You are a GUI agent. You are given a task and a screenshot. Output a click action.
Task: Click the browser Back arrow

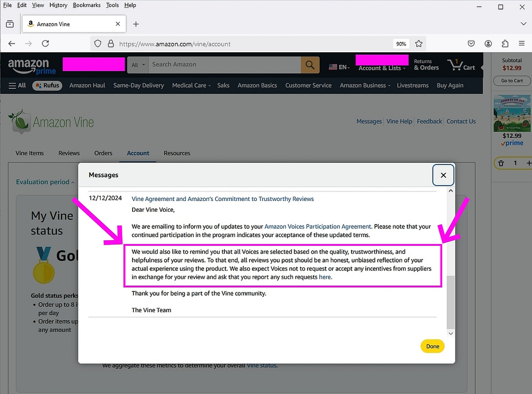12,44
